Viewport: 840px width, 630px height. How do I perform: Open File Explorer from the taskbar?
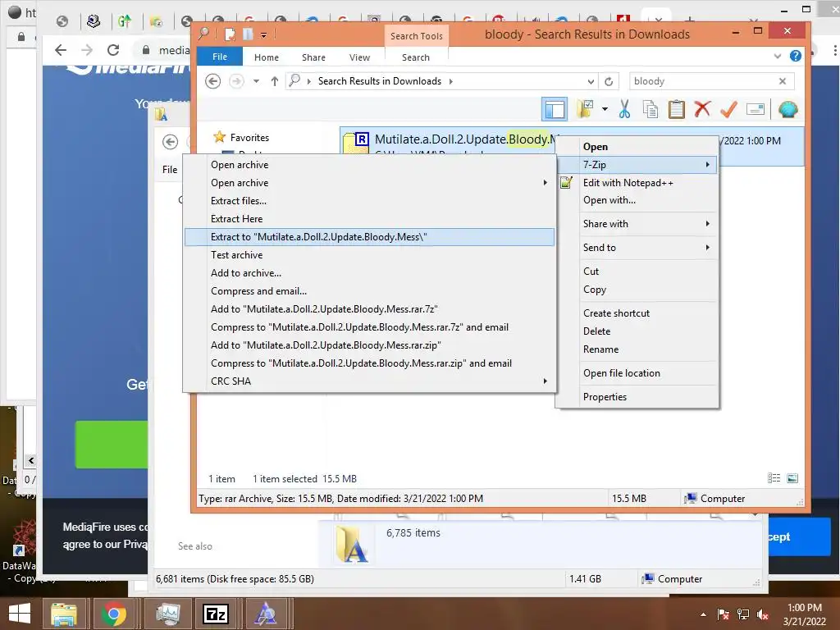pos(64,614)
